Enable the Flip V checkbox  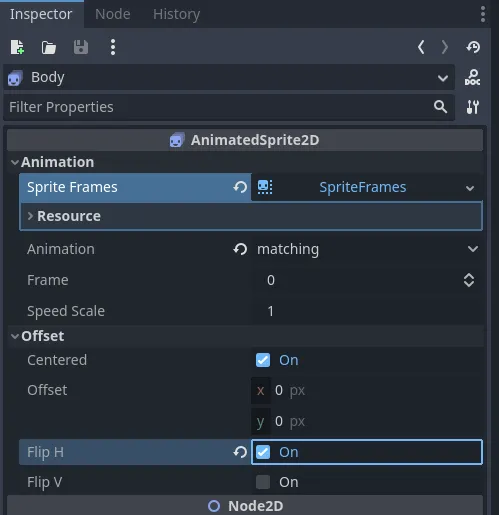click(263, 482)
